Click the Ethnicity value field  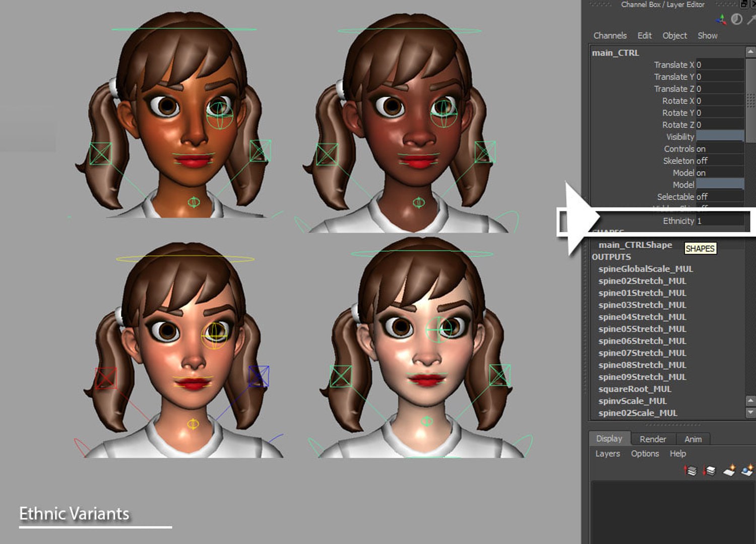pyautogui.click(x=720, y=221)
